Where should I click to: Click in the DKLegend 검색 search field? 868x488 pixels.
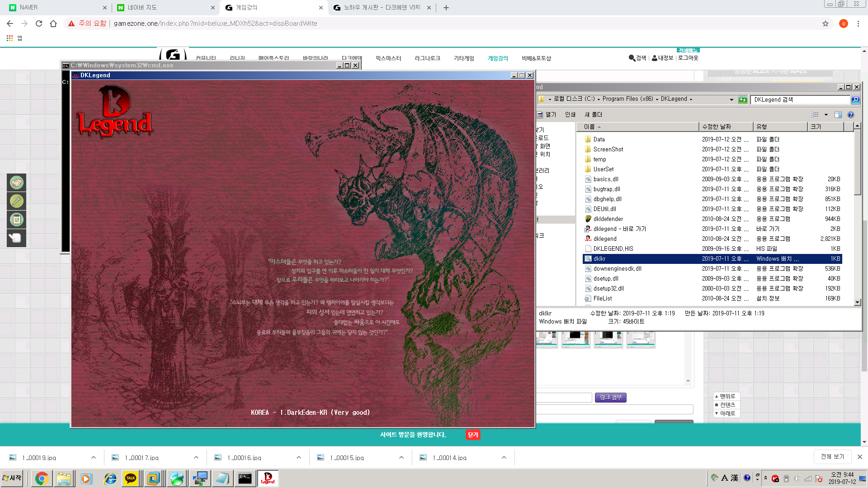800,99
